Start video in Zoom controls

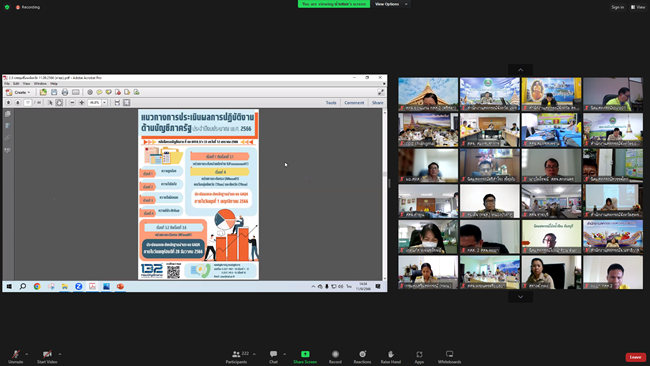tap(47, 356)
